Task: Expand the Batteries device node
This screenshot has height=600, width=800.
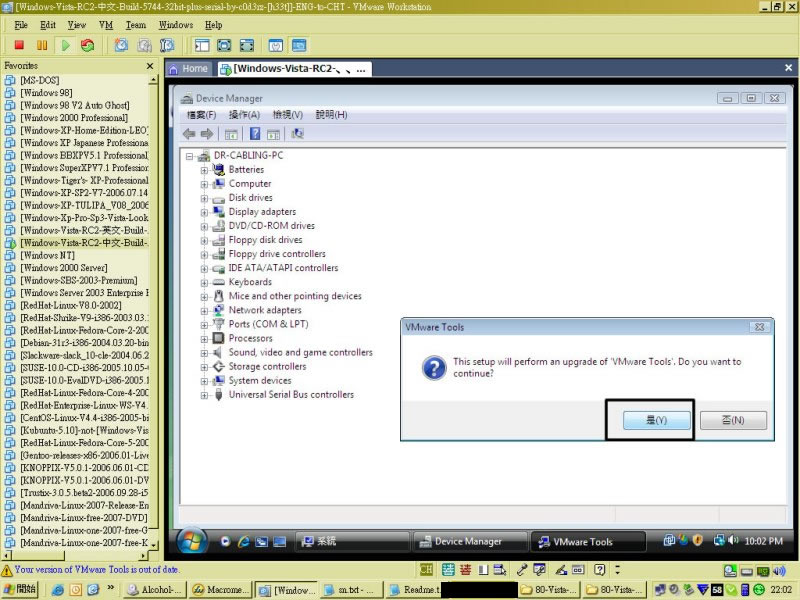Action: point(204,170)
